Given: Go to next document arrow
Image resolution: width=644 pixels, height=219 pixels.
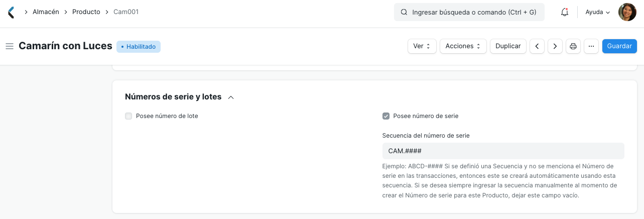Looking at the screenshot, I should tap(555, 46).
